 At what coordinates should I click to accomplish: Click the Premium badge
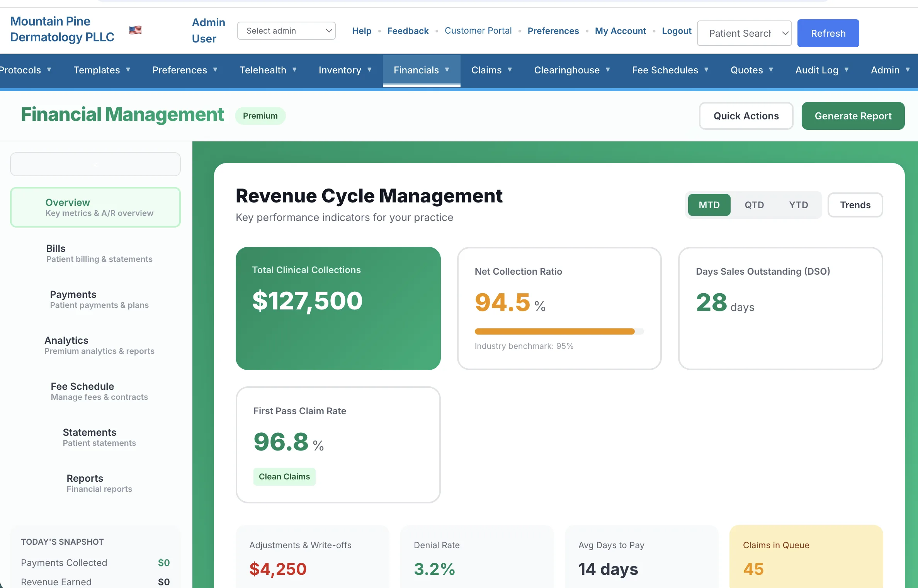[260, 116]
